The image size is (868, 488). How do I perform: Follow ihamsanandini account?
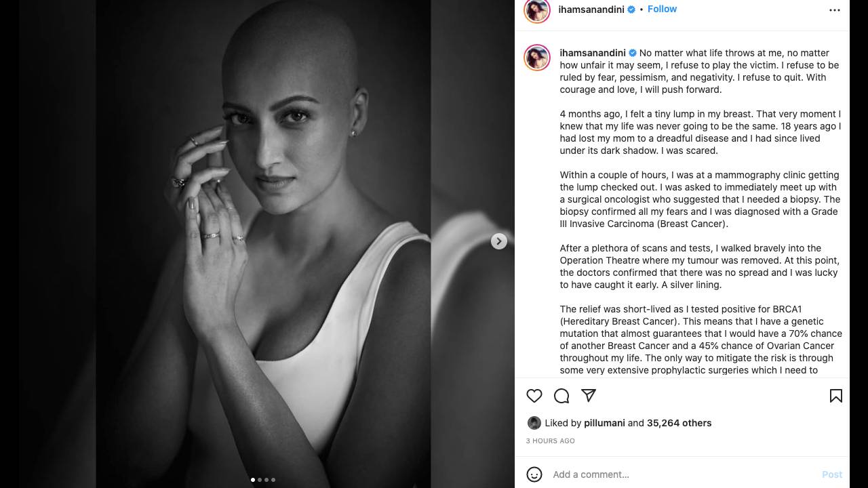pos(662,9)
